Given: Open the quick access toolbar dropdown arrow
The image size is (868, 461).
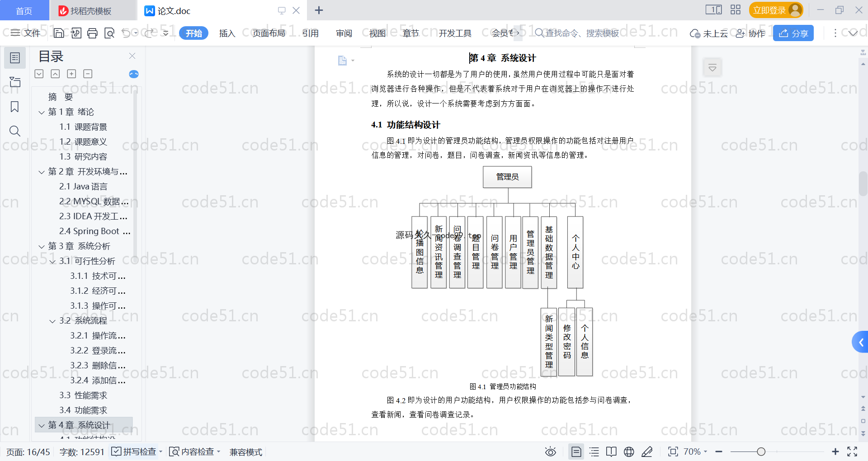Looking at the screenshot, I should 166,33.
